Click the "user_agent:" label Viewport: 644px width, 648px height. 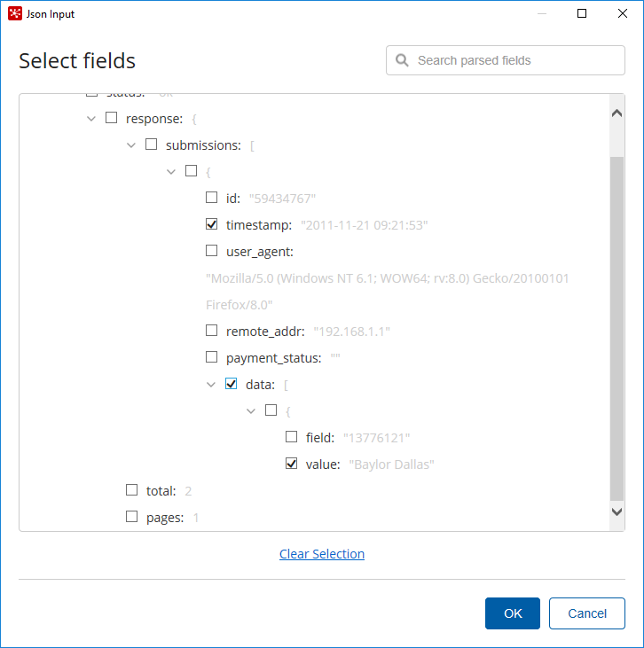click(x=260, y=252)
